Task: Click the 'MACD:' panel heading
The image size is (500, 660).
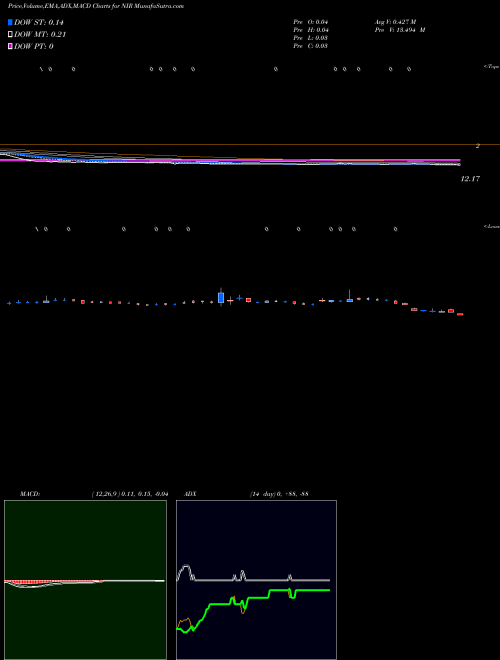Action: click(x=30, y=494)
